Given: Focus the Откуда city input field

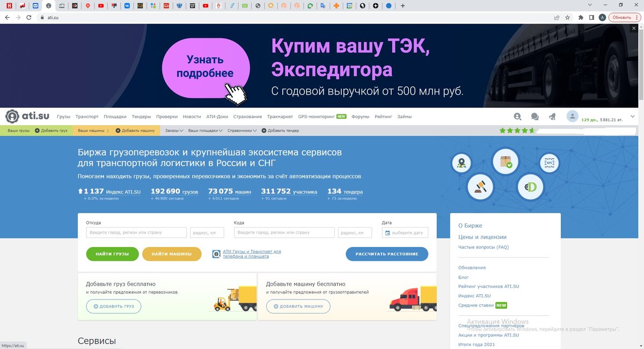Looking at the screenshot, I should [136, 232].
